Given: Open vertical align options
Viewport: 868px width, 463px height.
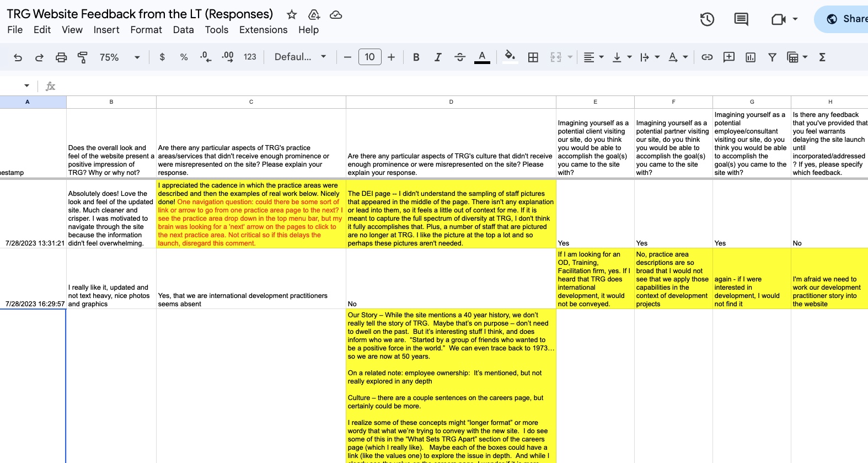Looking at the screenshot, I should point(622,57).
